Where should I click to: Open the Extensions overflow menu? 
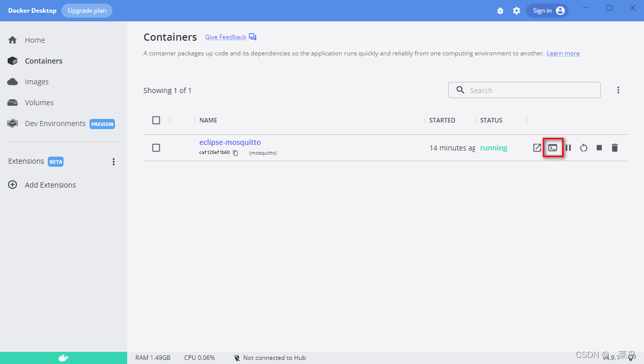coord(113,161)
